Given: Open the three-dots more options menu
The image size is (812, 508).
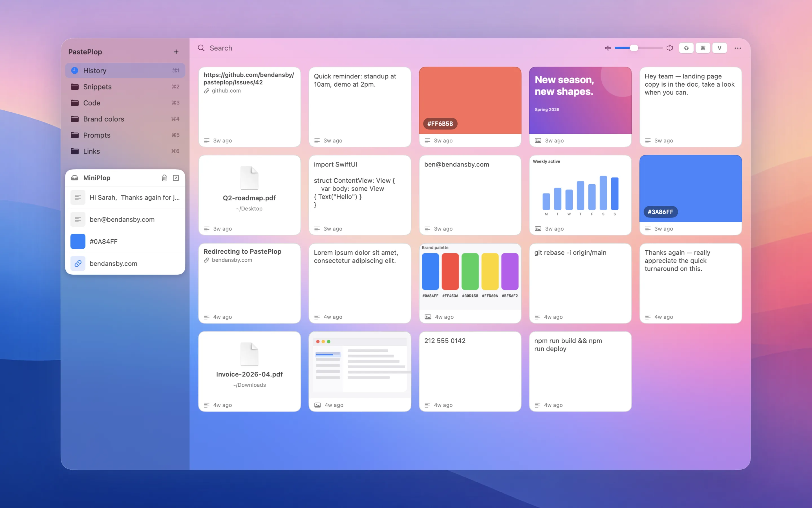Looking at the screenshot, I should (738, 48).
